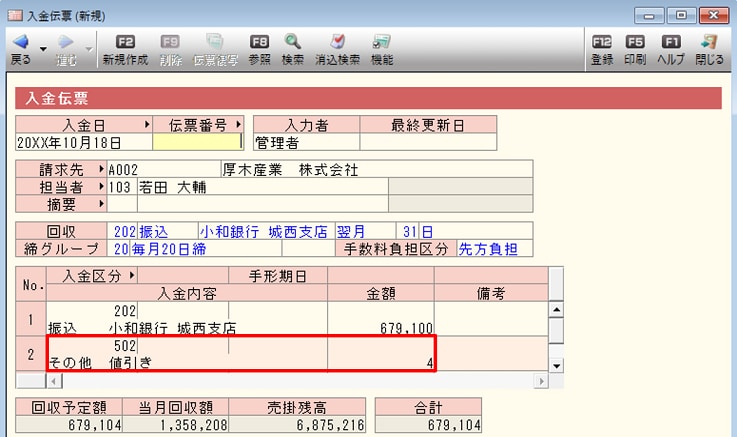Click the 戻る back arrow icon
The image size is (737, 437).
(x=20, y=42)
